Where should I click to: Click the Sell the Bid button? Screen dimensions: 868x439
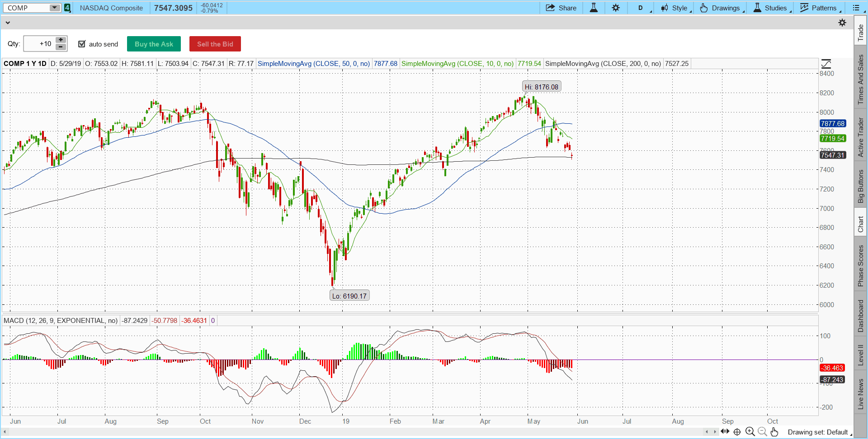click(x=215, y=44)
